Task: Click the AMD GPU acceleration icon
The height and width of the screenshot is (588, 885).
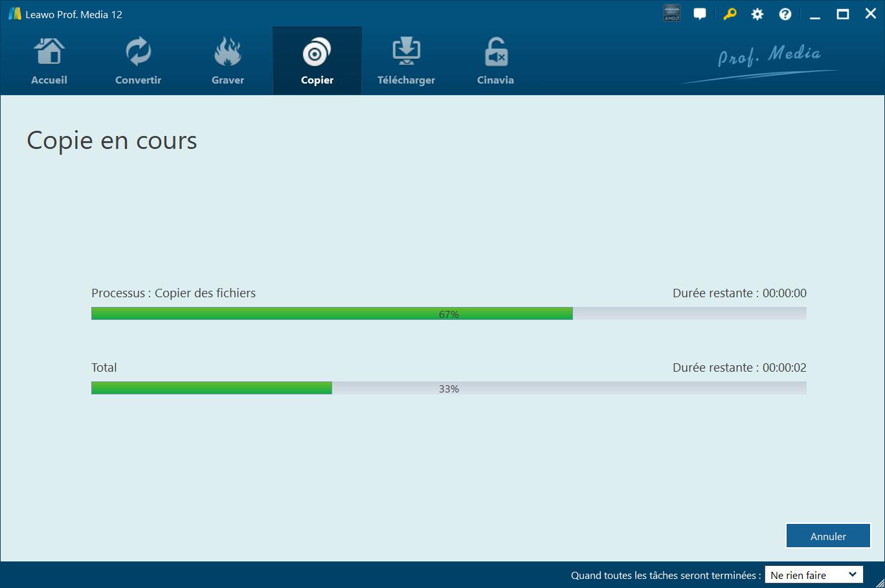Action: (x=672, y=14)
